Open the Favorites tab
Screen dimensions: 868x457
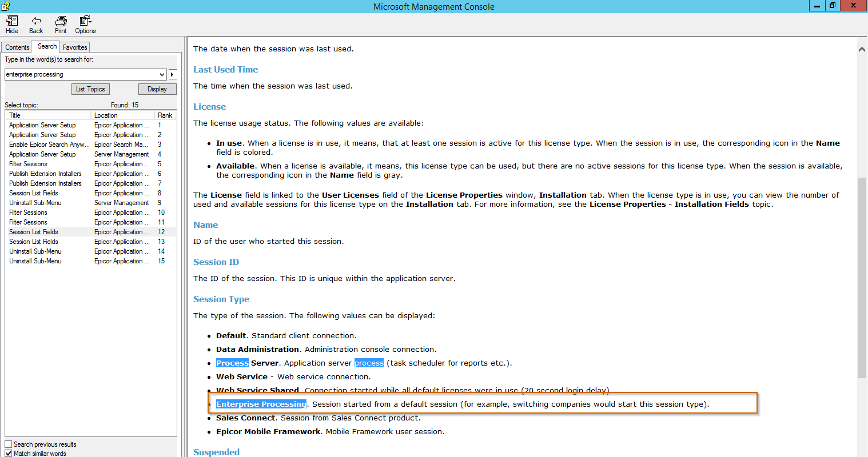(75, 47)
